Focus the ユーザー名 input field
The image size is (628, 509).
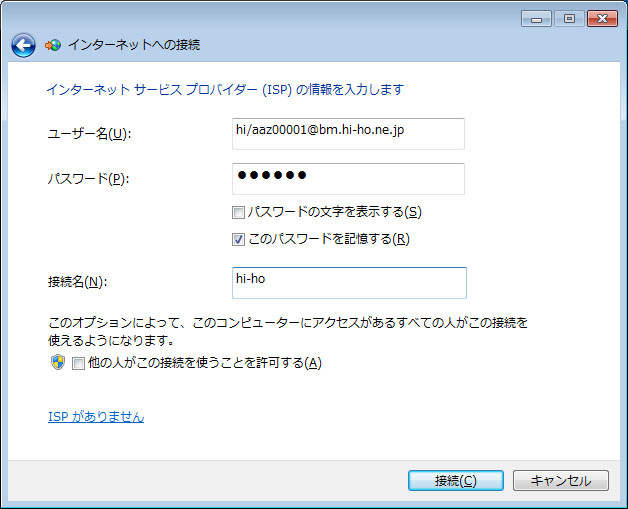(348, 134)
